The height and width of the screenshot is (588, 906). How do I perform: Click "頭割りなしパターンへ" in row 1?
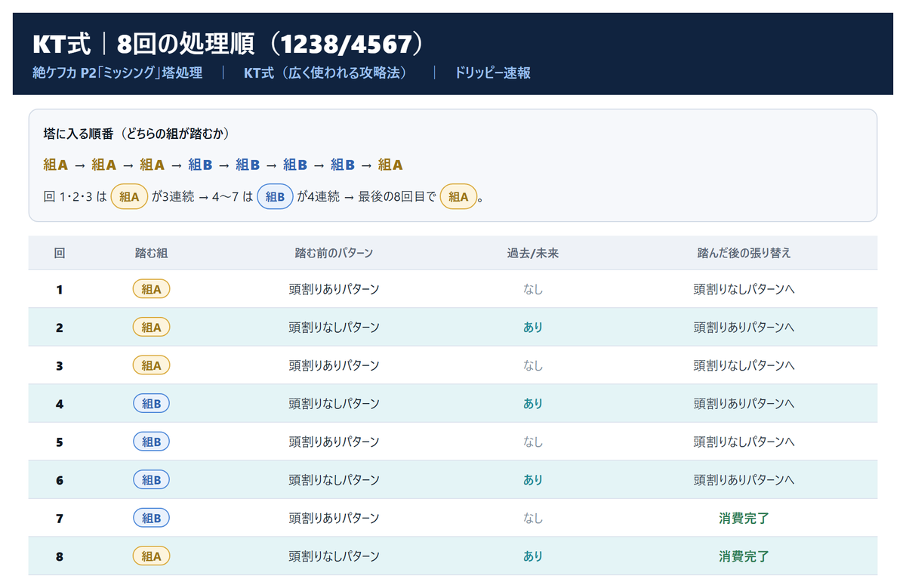(x=744, y=289)
